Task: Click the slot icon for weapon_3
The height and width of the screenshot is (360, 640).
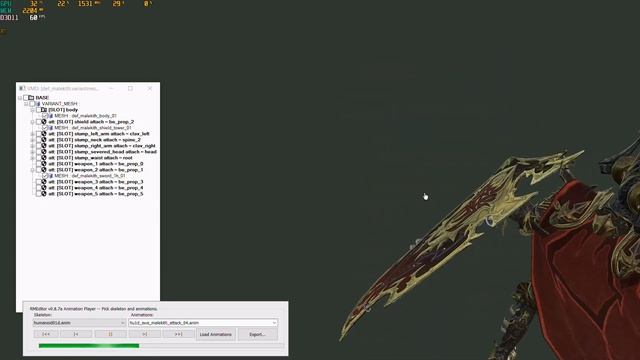Action: coord(44,182)
